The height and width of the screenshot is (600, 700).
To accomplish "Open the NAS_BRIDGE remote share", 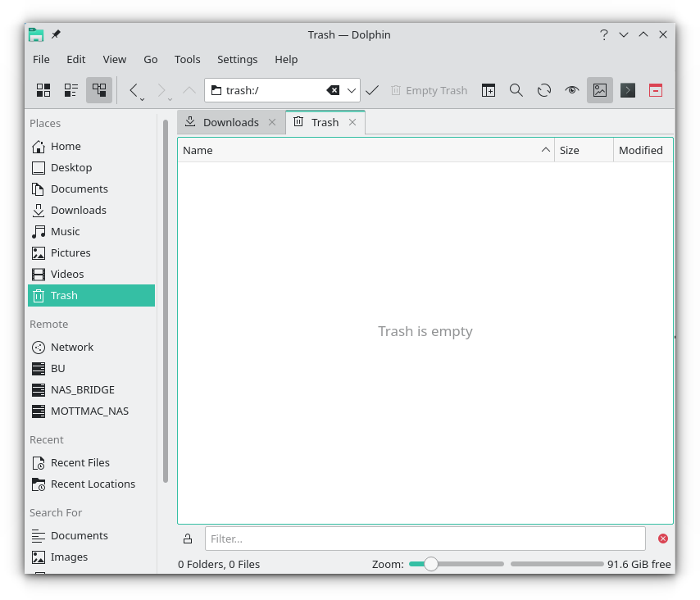I will pyautogui.click(x=92, y=389).
